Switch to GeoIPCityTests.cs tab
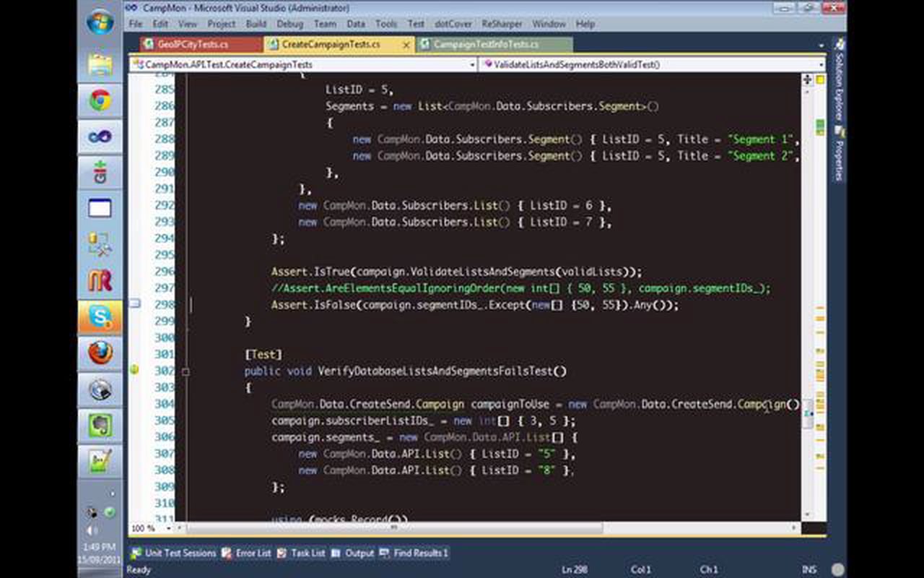The image size is (924, 578). (x=192, y=45)
